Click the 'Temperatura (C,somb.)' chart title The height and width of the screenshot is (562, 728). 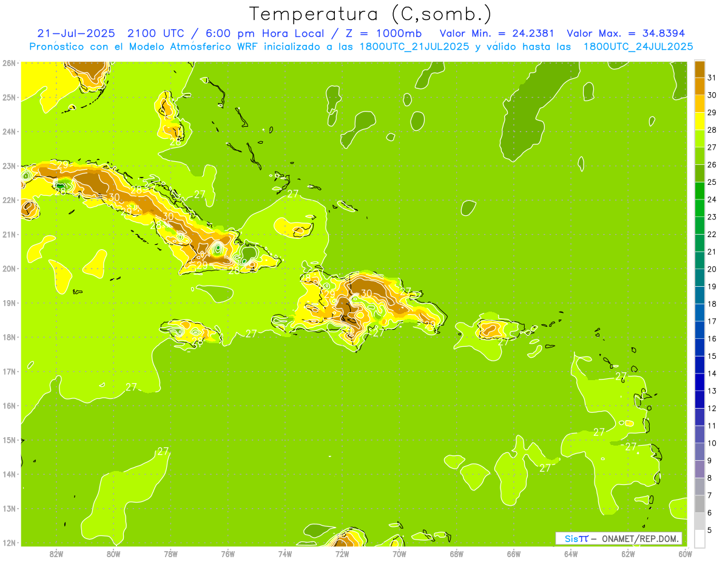(370, 13)
